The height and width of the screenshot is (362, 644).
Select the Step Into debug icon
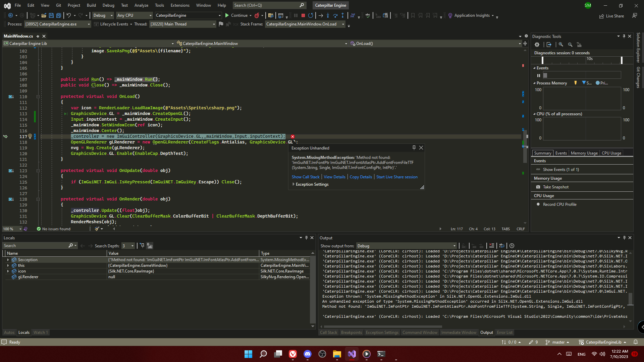[x=328, y=15]
